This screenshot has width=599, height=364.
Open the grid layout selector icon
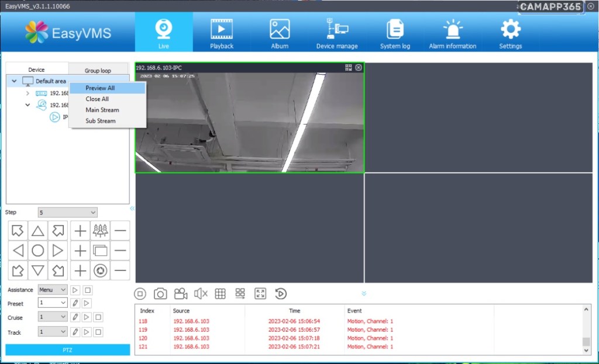[x=221, y=294]
